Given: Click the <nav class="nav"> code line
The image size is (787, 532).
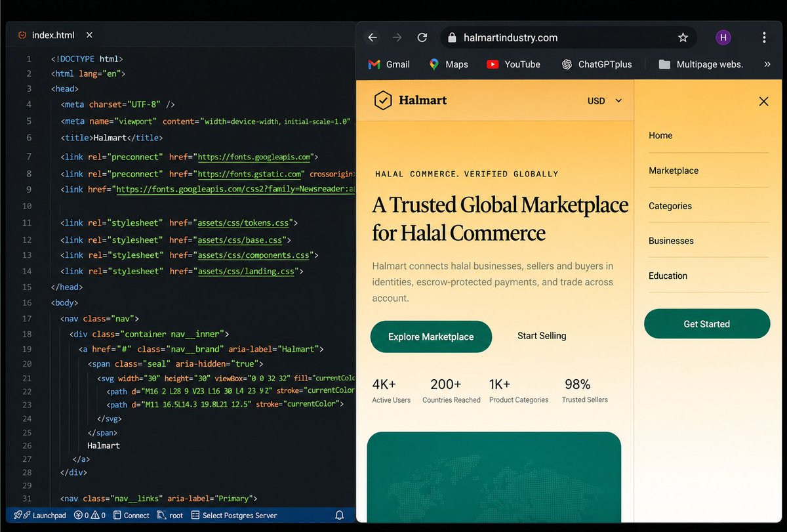Looking at the screenshot, I should pos(100,319).
